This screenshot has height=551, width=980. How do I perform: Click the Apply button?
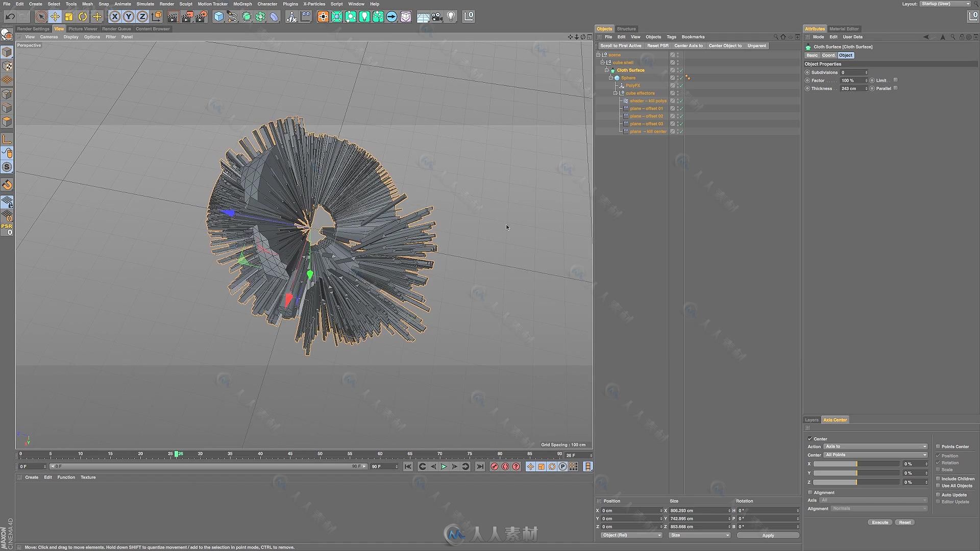768,535
